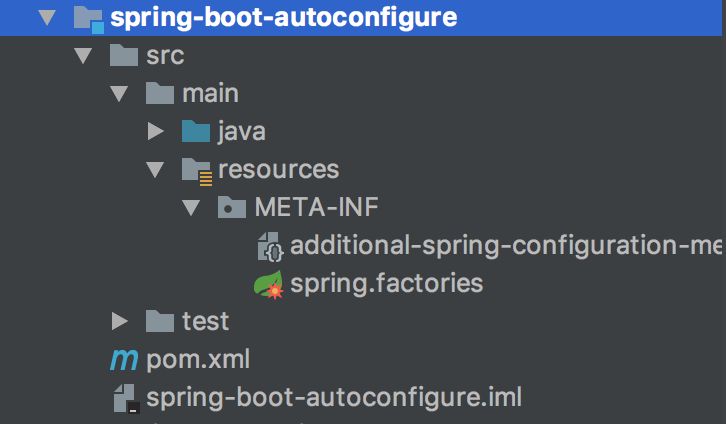Select the spring-boot-autoconfigure.iml file name
726x424 pixels.
tap(334, 398)
